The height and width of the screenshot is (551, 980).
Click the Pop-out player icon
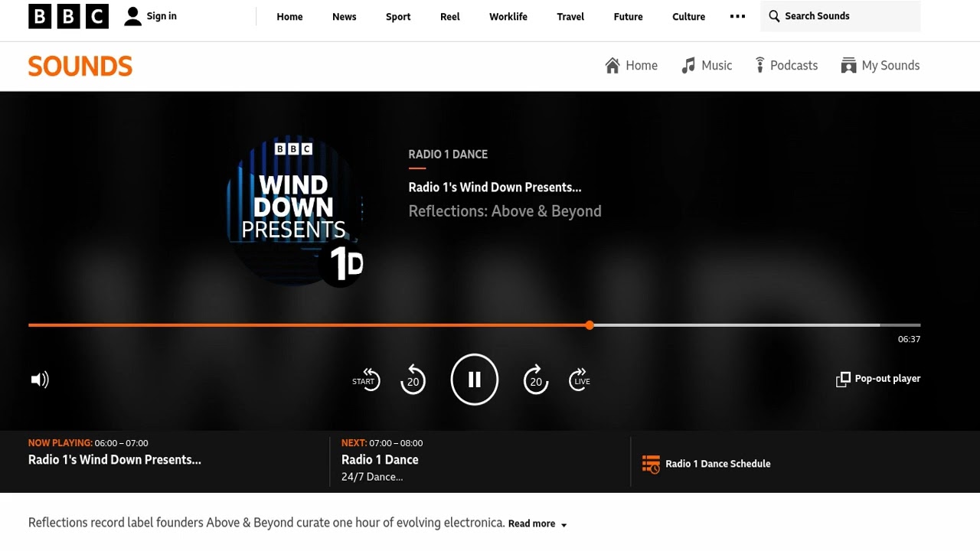tap(843, 380)
